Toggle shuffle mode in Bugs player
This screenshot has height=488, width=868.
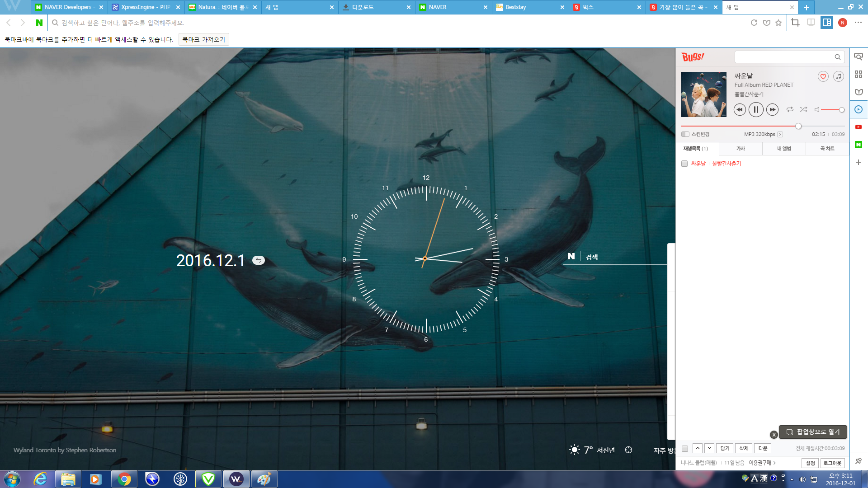tap(803, 109)
